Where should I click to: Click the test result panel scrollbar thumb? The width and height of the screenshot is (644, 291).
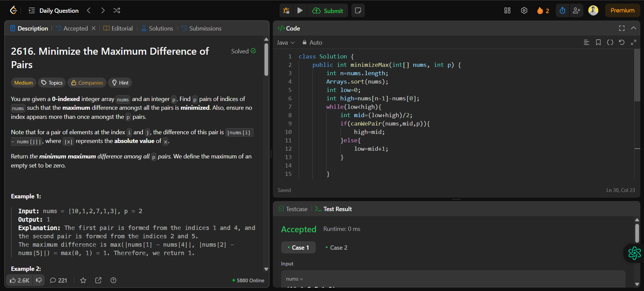[x=638, y=232]
